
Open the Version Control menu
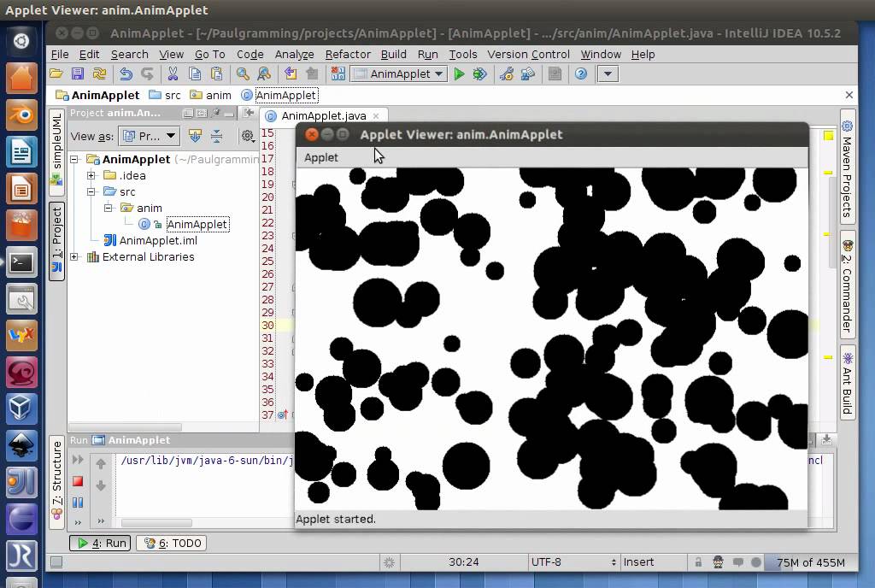point(528,54)
